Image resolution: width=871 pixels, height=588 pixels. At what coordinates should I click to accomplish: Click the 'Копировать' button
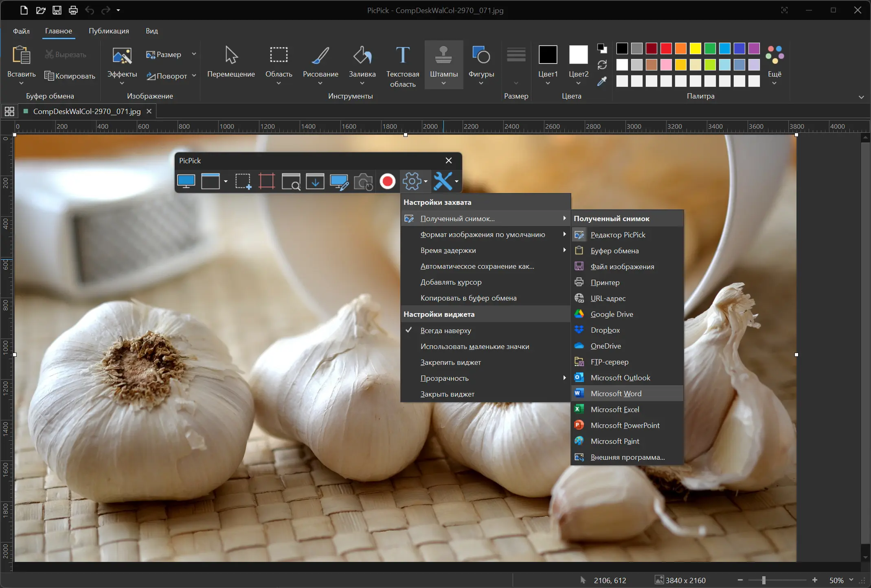pyautogui.click(x=70, y=76)
